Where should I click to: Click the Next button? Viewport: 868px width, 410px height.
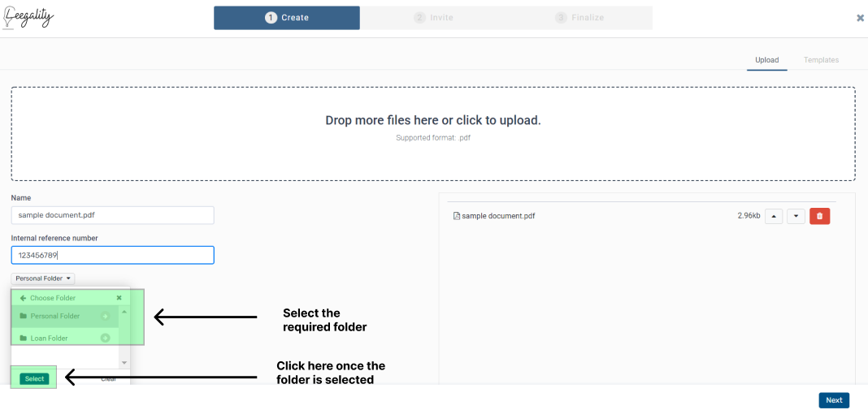tap(834, 400)
